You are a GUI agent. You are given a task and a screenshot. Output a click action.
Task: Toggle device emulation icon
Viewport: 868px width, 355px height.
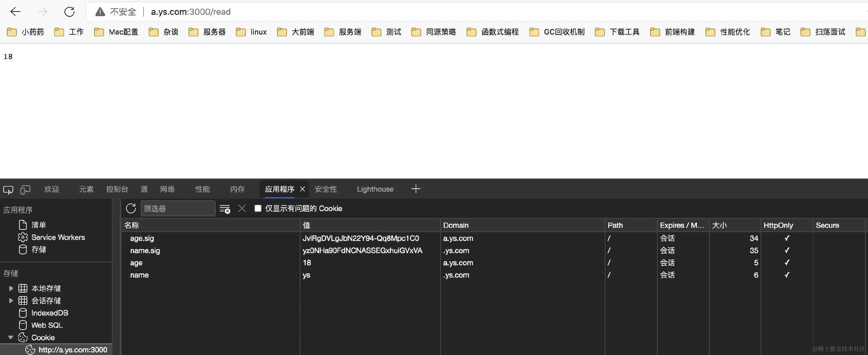click(x=25, y=190)
